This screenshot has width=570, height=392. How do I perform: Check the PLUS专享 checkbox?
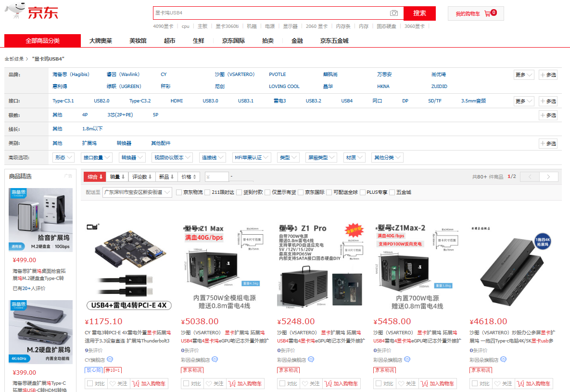pos(362,192)
